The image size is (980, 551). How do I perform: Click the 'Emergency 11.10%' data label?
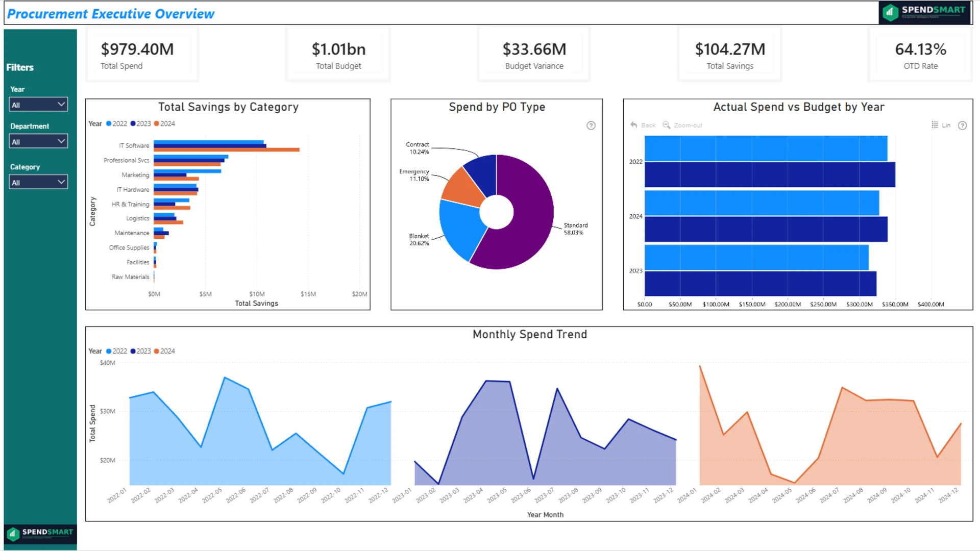click(x=414, y=176)
